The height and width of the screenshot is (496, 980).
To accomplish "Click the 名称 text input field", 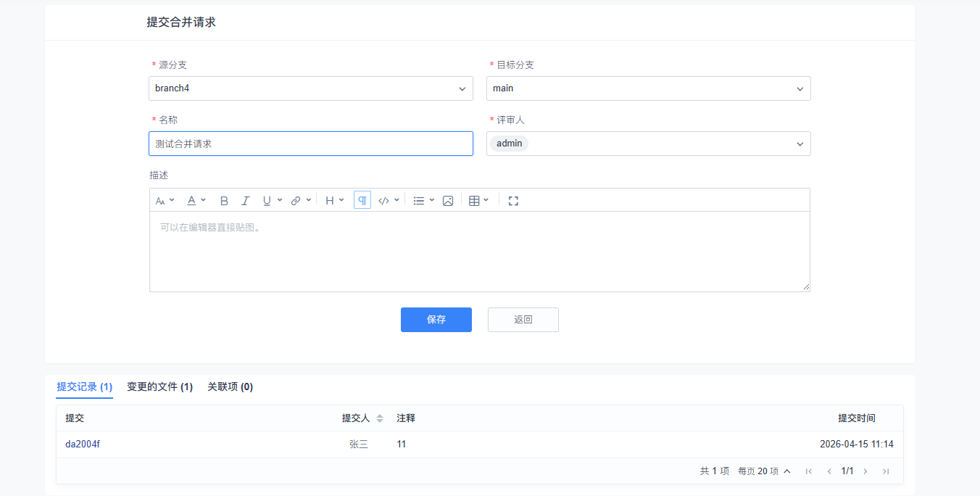I will 310,144.
